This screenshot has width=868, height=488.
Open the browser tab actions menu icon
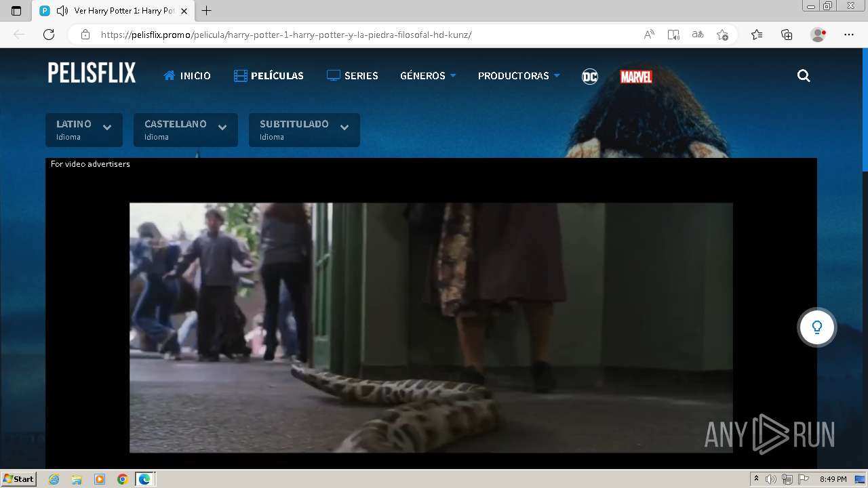pos(16,11)
